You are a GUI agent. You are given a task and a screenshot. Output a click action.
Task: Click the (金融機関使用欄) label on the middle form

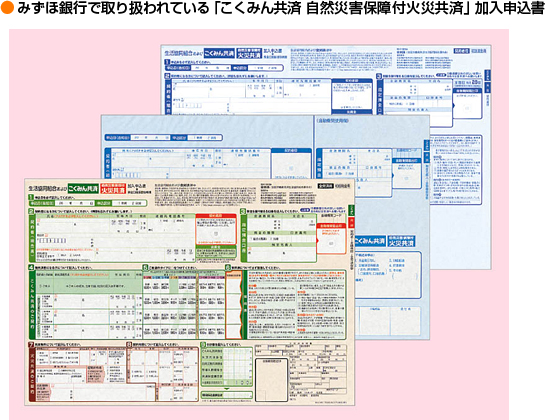333,121
